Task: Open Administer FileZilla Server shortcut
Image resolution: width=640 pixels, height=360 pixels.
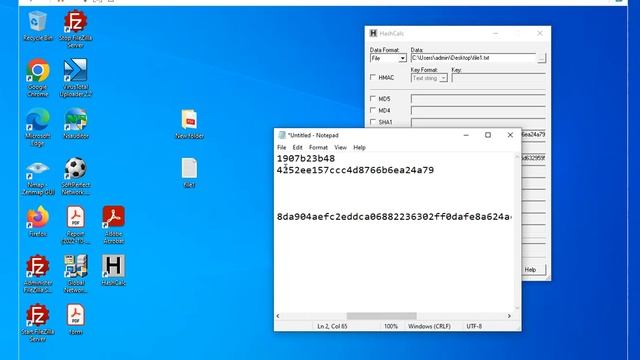Action: 38,274
